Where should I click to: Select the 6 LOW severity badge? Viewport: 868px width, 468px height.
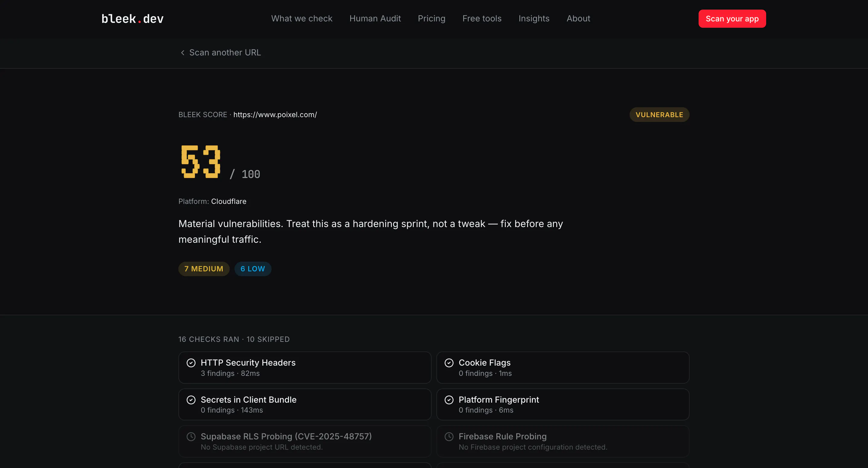253,269
